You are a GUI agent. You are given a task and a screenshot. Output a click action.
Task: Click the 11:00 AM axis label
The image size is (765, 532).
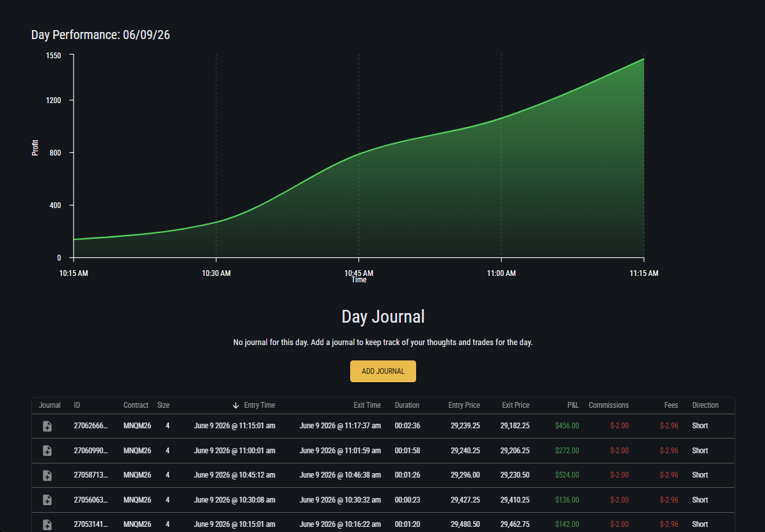[501, 273]
